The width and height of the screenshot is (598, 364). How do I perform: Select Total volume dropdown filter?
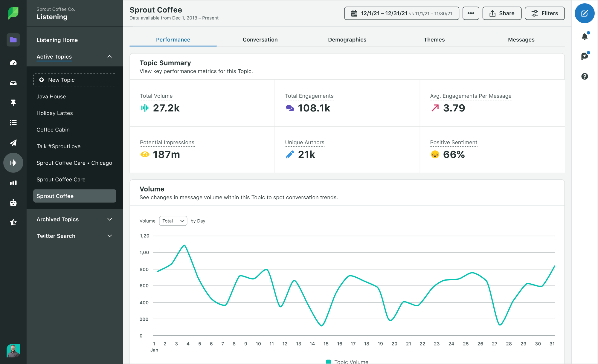pyautogui.click(x=173, y=221)
